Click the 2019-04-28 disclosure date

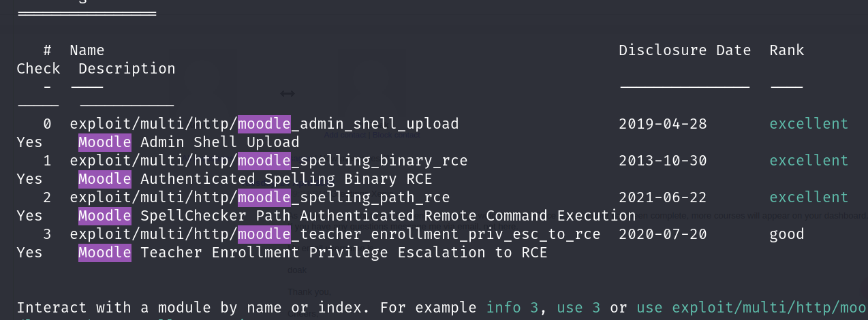click(x=662, y=124)
